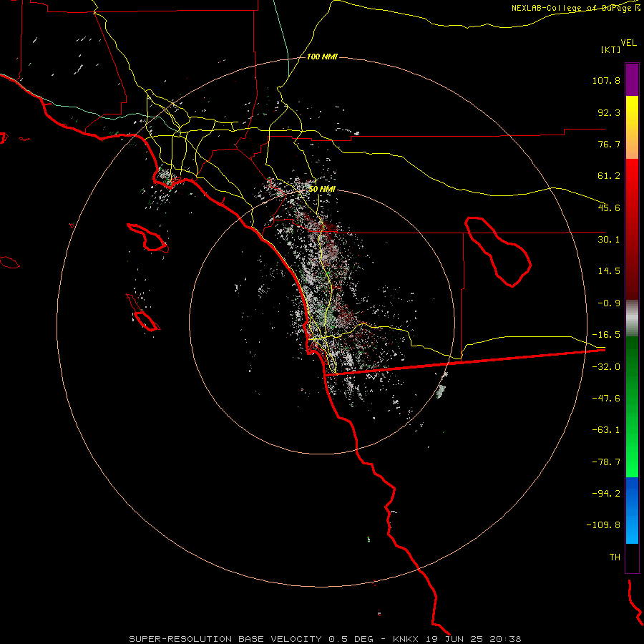This screenshot has height=644, width=644.
Task: Click the -109.8 velocity scale value
Action: (603, 525)
